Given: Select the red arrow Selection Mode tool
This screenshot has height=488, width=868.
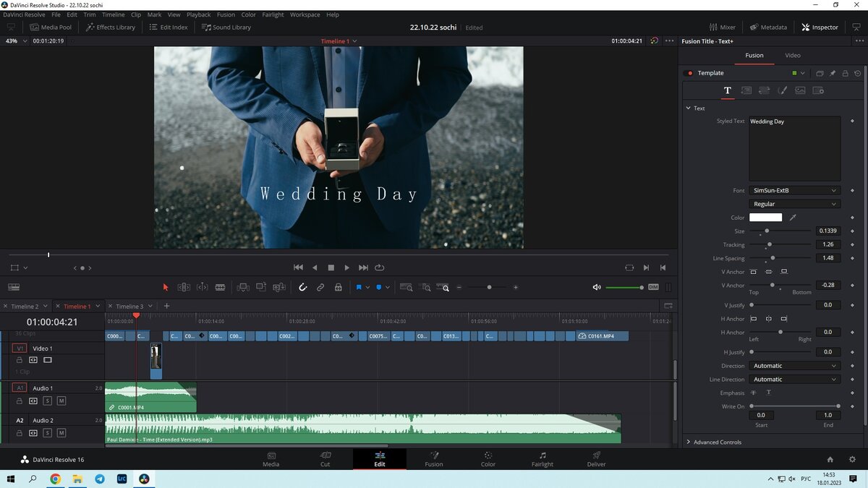Looking at the screenshot, I should pos(165,288).
